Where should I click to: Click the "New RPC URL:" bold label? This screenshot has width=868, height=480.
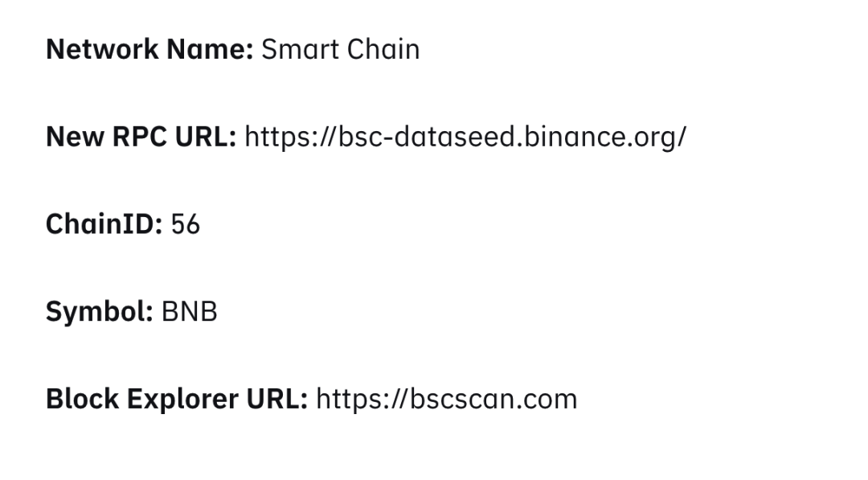pos(141,137)
